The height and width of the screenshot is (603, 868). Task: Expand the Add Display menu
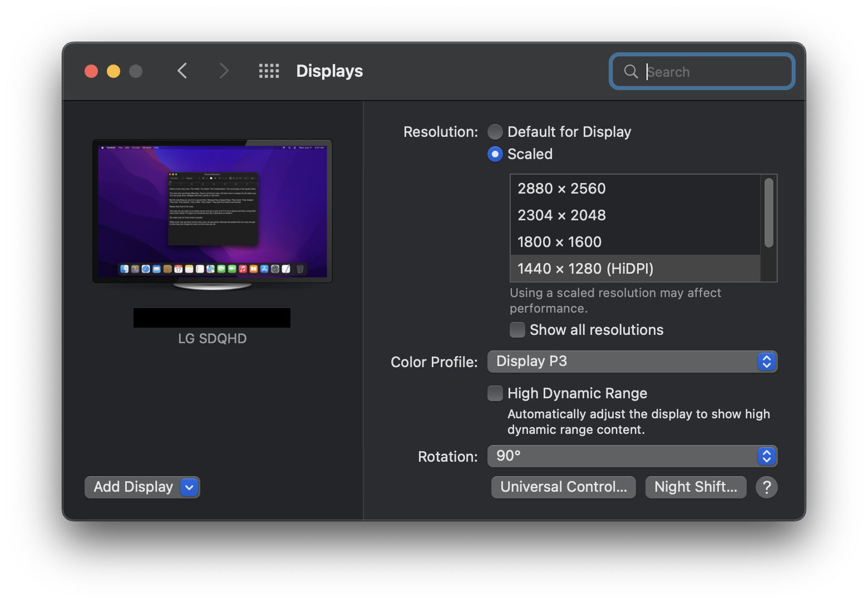click(x=142, y=487)
